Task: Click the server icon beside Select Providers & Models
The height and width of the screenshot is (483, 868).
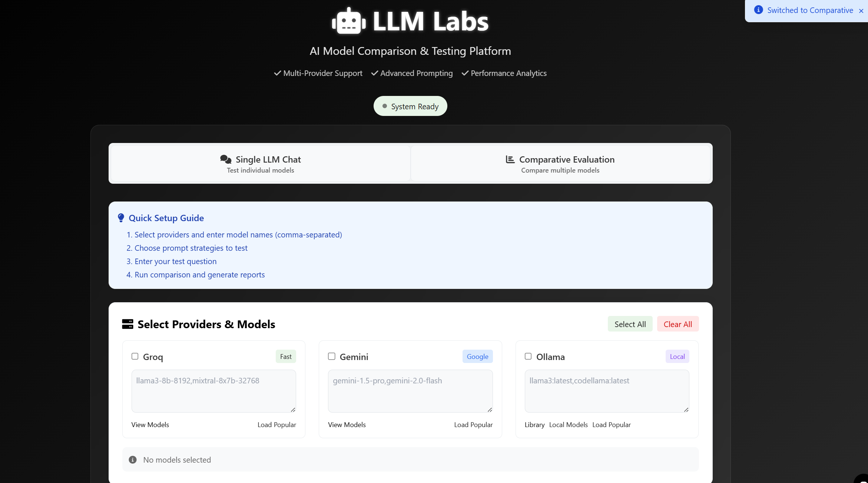Action: click(127, 324)
